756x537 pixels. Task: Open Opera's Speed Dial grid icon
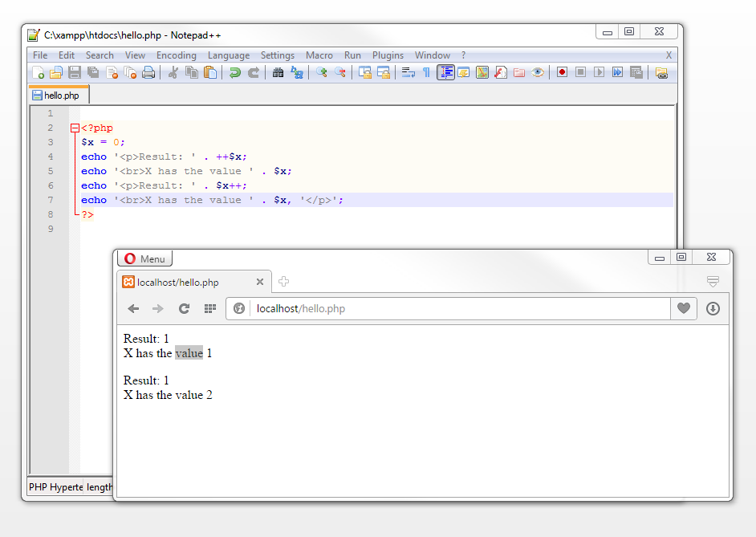click(209, 309)
